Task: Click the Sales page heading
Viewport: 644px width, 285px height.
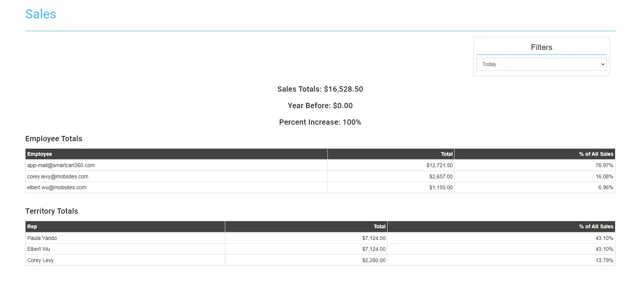Action: pyautogui.click(x=41, y=14)
